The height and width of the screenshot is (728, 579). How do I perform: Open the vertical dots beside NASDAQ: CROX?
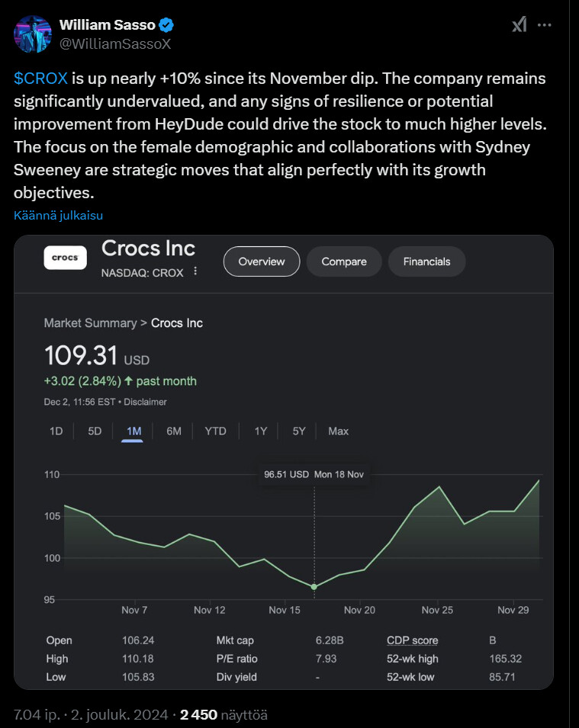195,271
